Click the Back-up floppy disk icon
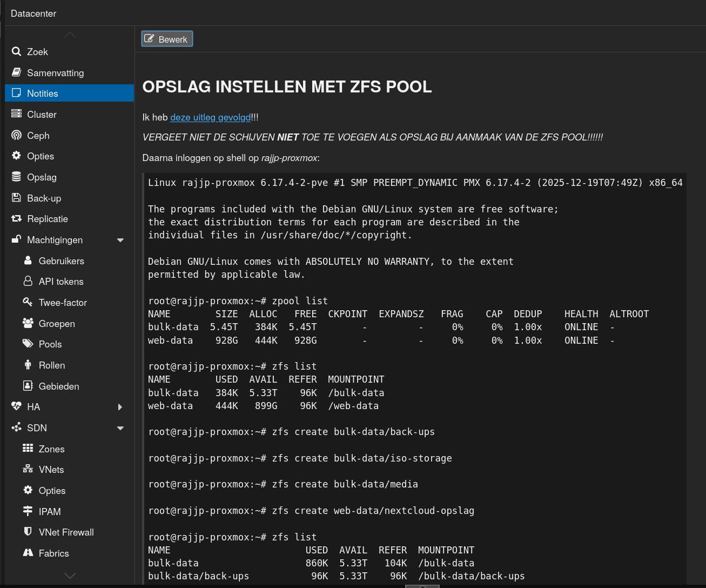The height and width of the screenshot is (588, 706). point(16,198)
